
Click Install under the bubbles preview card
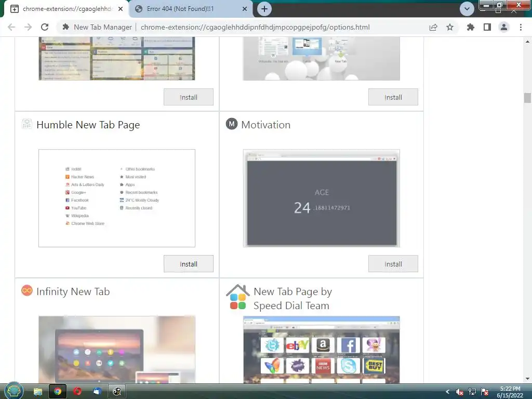(393, 97)
